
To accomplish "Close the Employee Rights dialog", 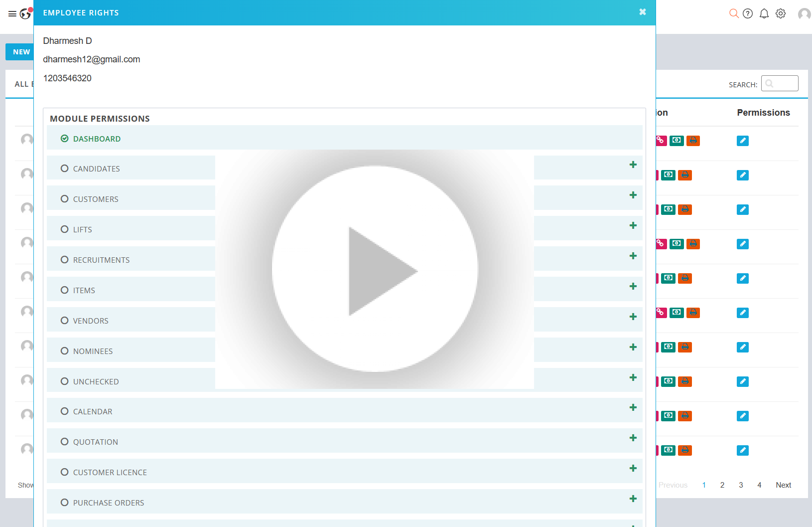I will point(643,12).
